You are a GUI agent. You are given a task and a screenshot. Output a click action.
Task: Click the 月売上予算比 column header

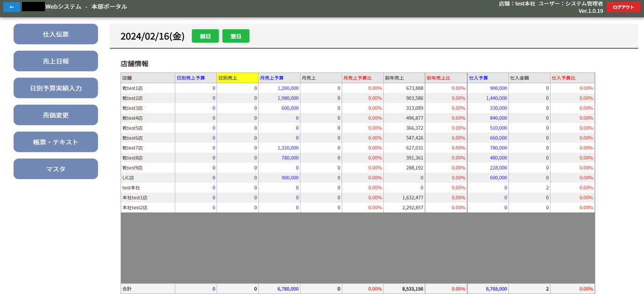[362, 78]
